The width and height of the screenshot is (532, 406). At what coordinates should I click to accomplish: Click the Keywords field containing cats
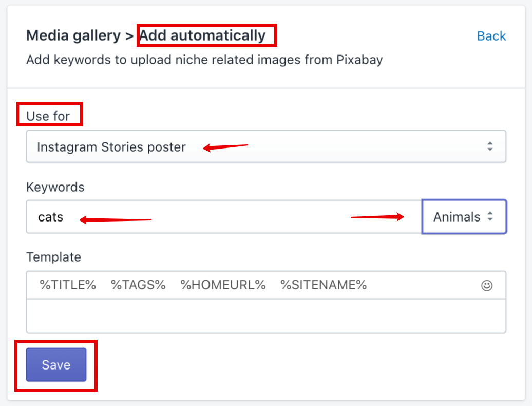(224, 216)
